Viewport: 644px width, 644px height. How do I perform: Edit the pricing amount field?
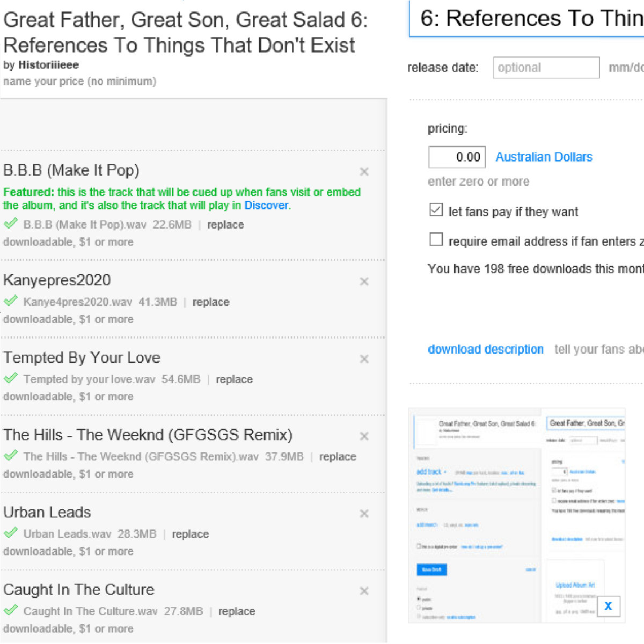coord(457,157)
